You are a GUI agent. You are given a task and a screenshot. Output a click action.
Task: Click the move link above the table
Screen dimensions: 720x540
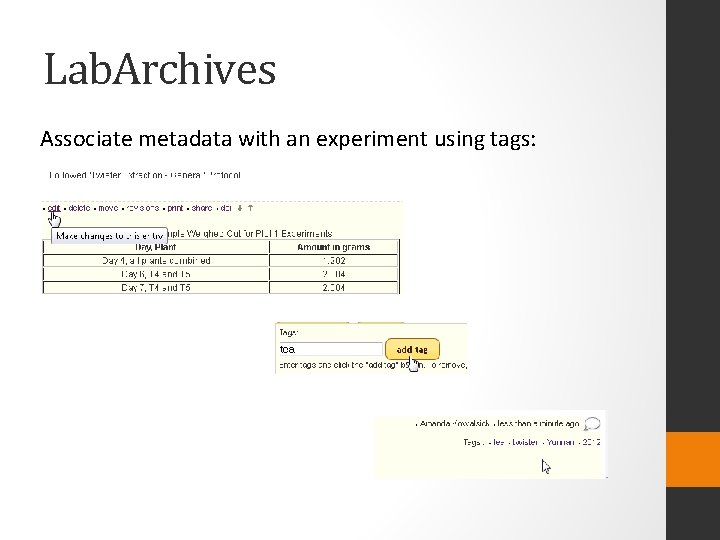[x=108, y=208]
